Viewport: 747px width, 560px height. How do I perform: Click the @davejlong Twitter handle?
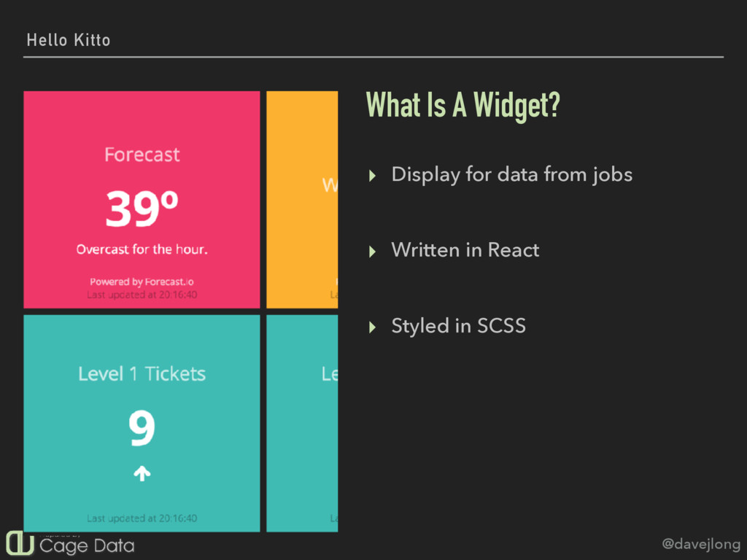[701, 544]
